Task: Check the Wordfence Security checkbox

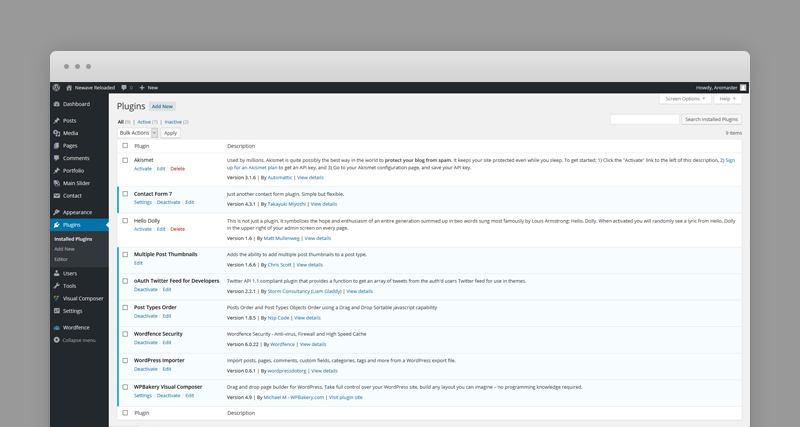Action: point(125,334)
